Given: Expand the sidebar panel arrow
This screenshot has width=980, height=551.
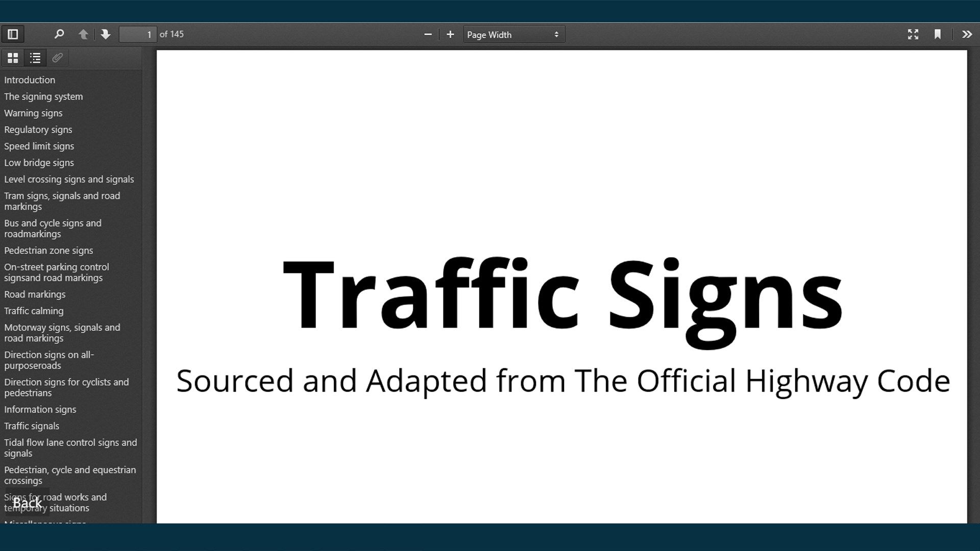Looking at the screenshot, I should coord(967,34).
